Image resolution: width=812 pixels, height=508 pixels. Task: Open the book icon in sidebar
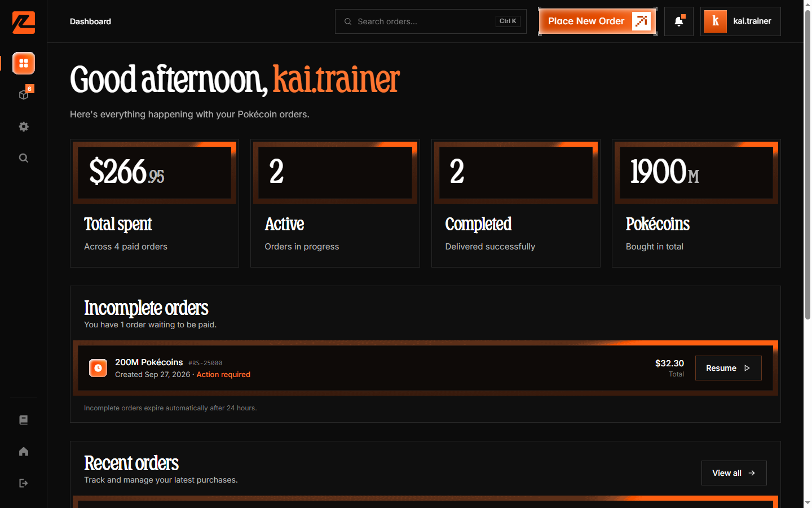[x=24, y=420]
